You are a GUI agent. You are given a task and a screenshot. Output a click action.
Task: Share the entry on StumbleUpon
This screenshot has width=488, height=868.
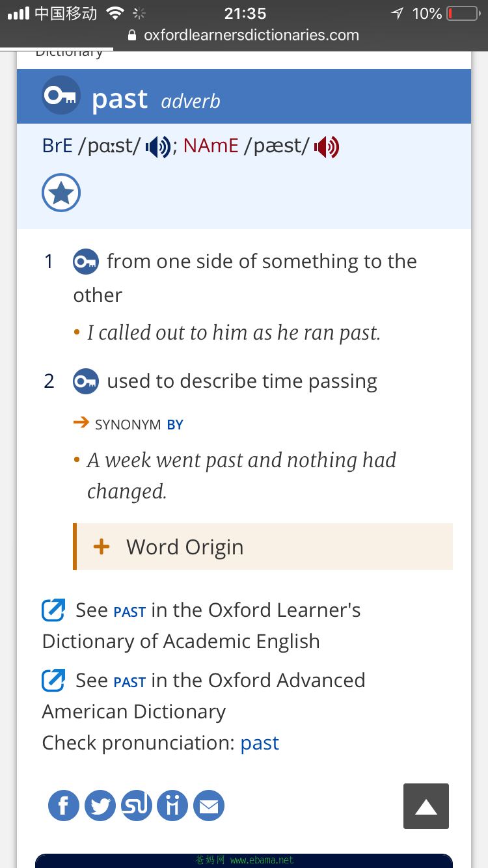[137, 806]
